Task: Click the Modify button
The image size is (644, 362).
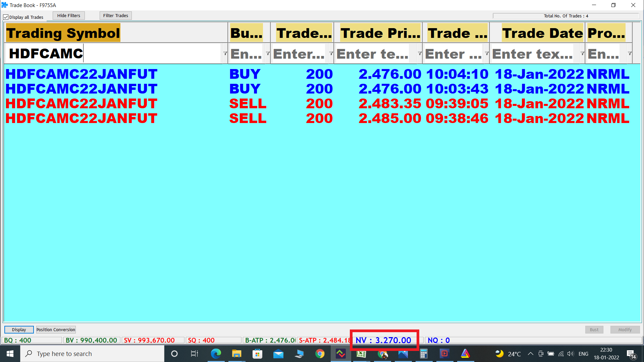Action: point(625,329)
